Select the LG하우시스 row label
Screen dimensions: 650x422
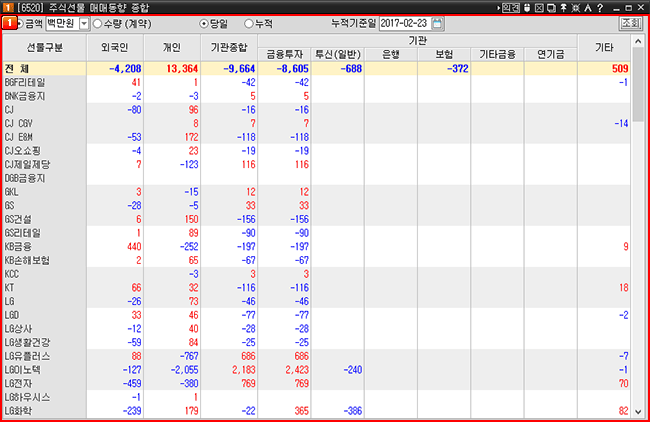pyautogui.click(x=27, y=397)
